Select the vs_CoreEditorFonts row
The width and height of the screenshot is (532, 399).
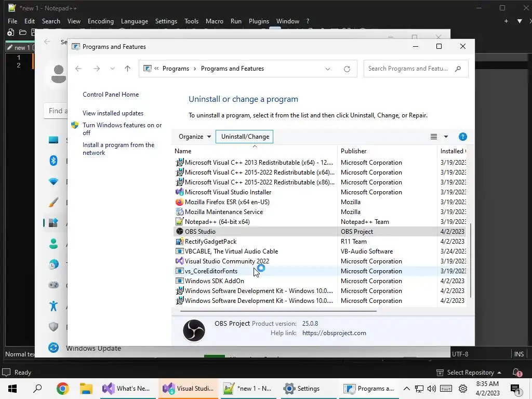pos(320,271)
